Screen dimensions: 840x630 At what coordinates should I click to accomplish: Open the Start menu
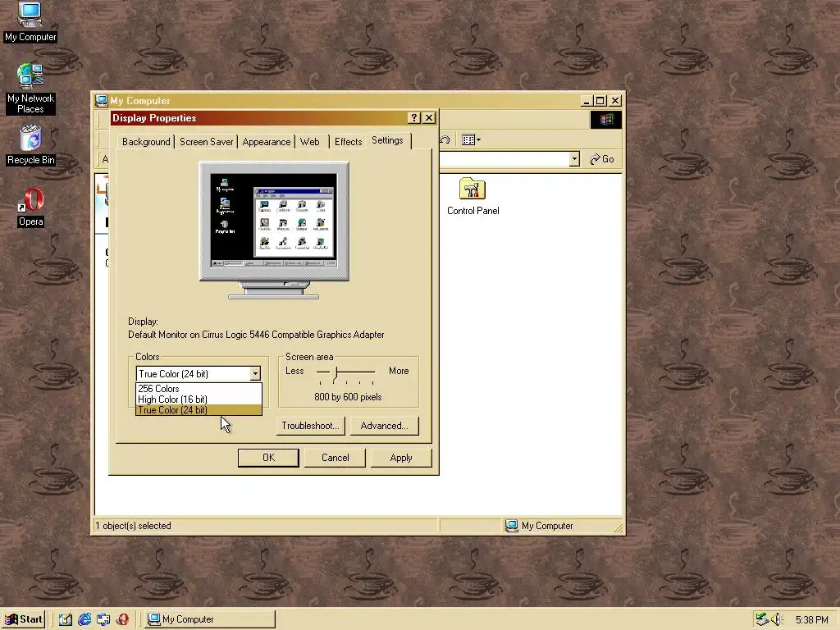tap(24, 619)
